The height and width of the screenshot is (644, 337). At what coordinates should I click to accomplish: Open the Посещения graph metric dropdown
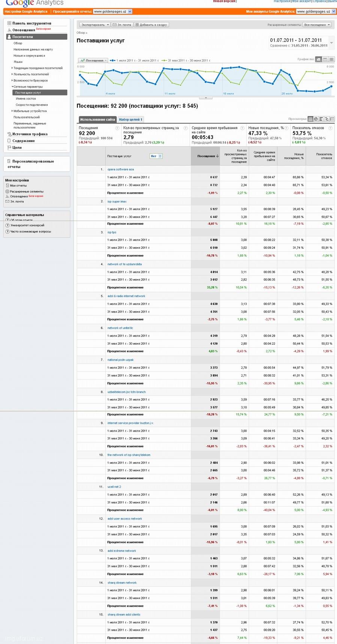[93, 60]
